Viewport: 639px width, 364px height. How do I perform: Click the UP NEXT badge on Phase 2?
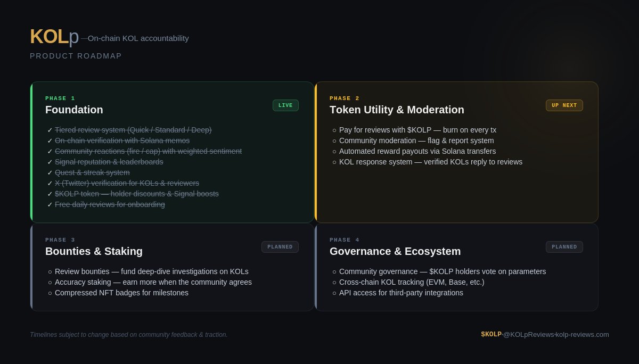point(564,105)
